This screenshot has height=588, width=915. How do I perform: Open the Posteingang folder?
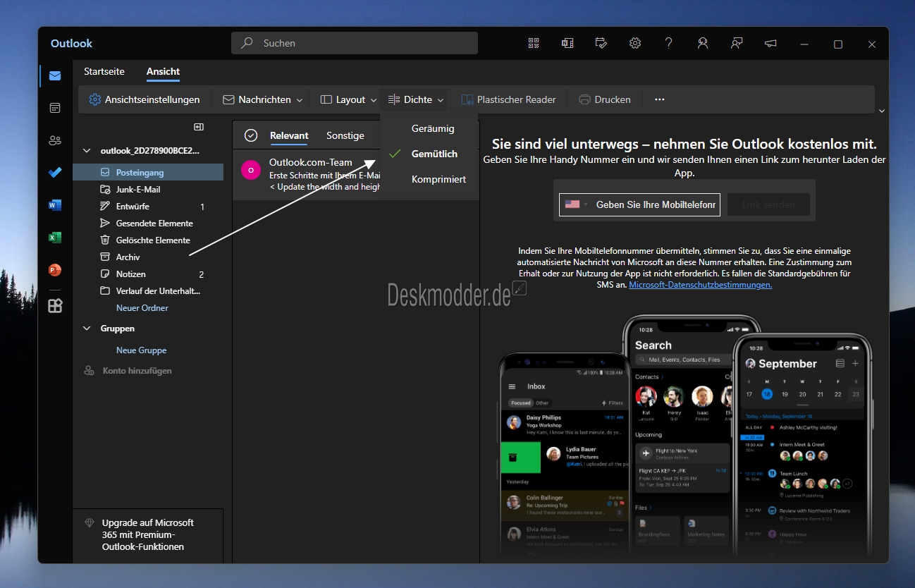(148, 172)
